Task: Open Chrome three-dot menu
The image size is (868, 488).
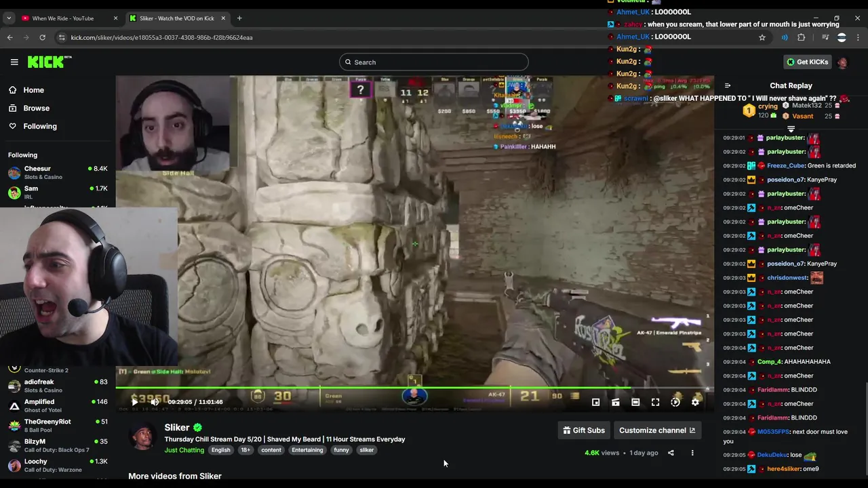Action: coord(858,37)
